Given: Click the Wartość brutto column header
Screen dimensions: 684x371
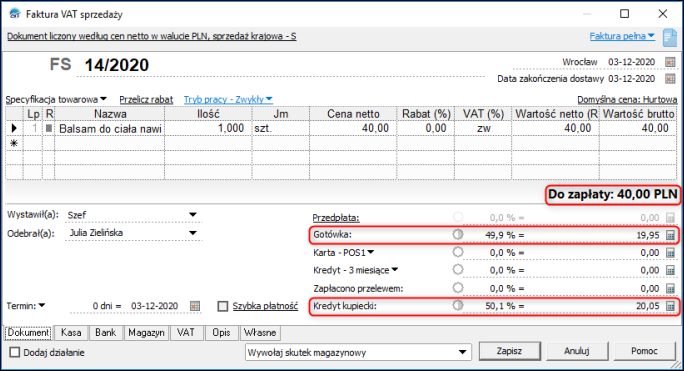Looking at the screenshot, I should 639,114.
